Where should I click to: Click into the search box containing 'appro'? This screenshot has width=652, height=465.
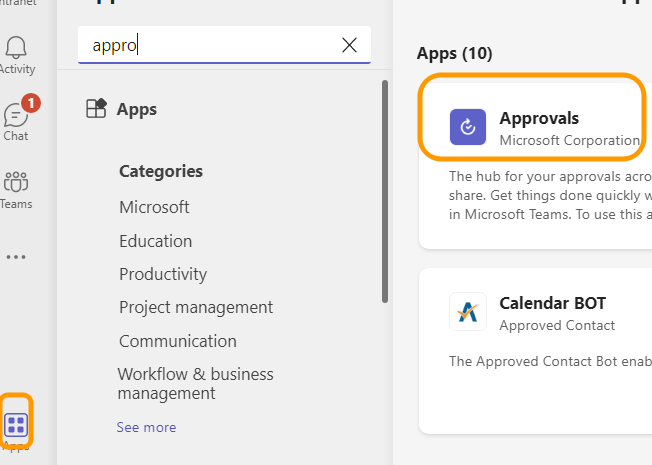click(210, 44)
